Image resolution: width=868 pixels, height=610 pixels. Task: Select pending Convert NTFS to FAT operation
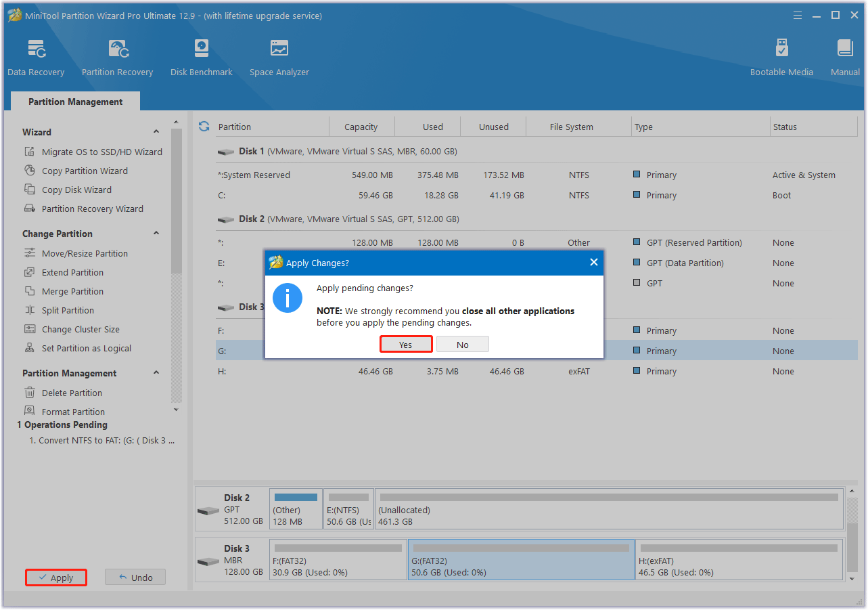(101, 440)
